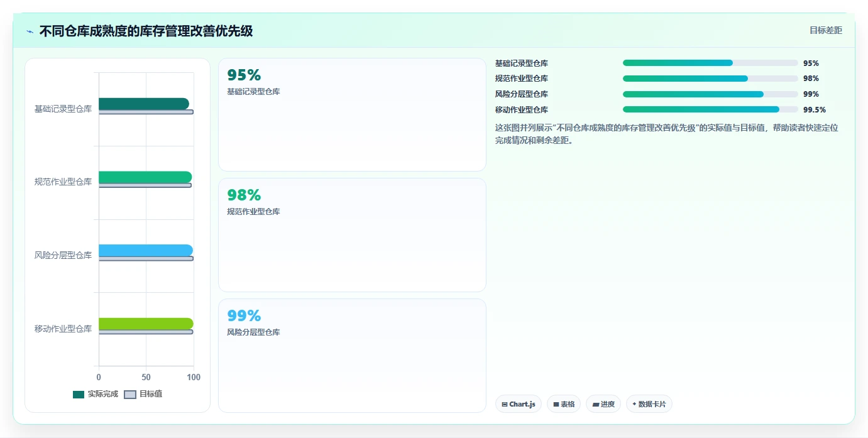Toggle the 目标值 legend entry
The image size is (868, 438).
tap(143, 394)
